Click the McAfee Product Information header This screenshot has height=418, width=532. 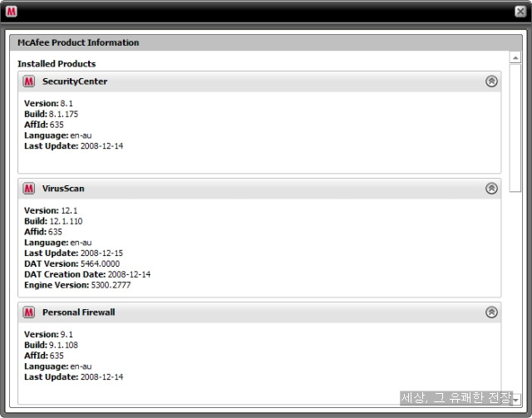tap(78, 42)
